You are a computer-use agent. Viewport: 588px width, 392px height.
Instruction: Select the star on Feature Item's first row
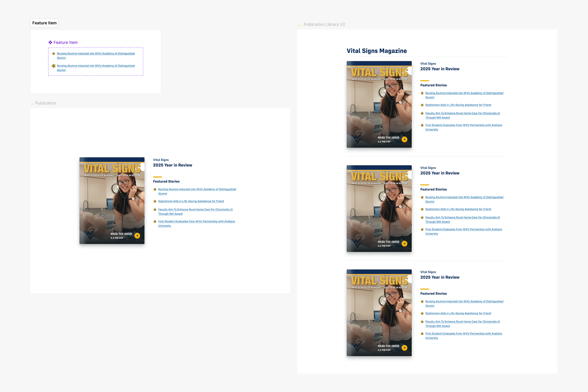[x=53, y=53]
